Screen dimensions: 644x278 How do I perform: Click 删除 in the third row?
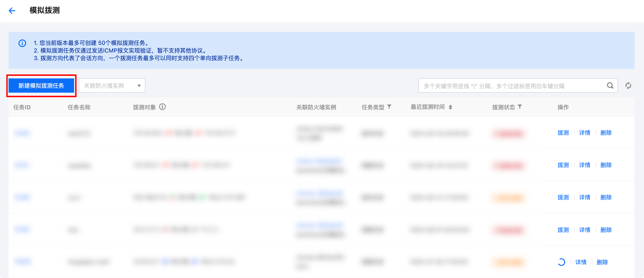(606, 197)
